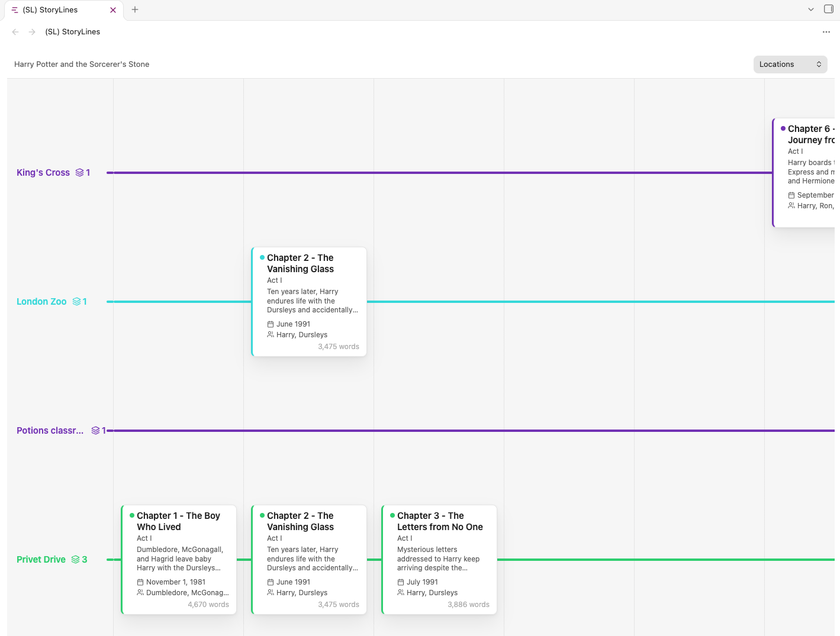Open a new tab with plus icon
This screenshot has height=636, width=840.
coord(135,9)
